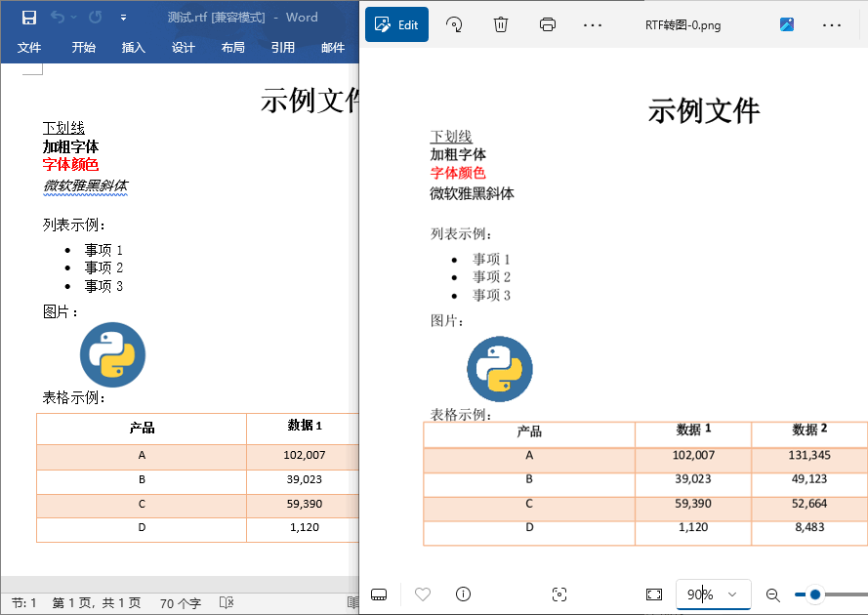Delete the image with trash icon
868x615 pixels.
[x=501, y=24]
